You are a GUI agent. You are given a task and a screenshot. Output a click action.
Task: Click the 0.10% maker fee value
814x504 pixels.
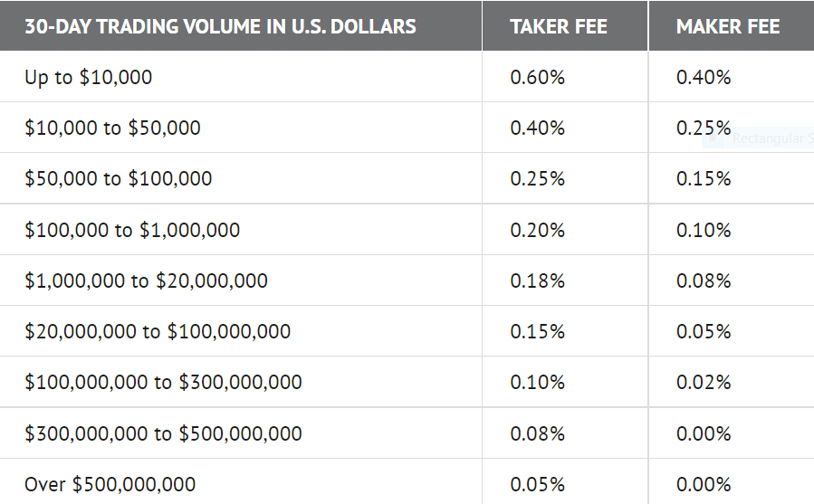703,231
